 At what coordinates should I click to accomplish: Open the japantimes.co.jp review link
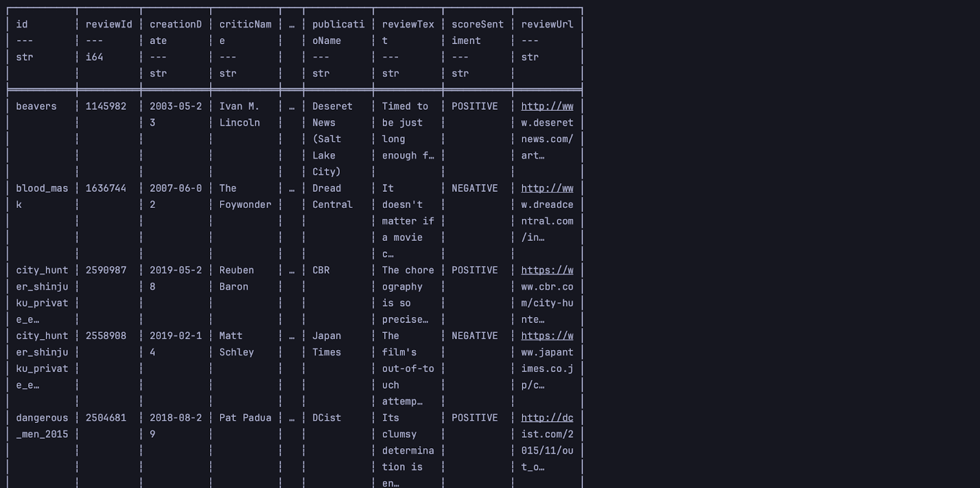pos(547,336)
